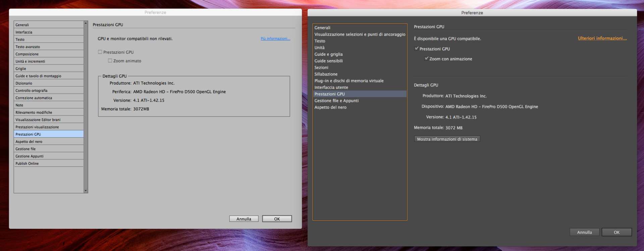The height and width of the screenshot is (251, 644).
Task: Select Testo in the dark window list
Action: (x=360, y=41)
